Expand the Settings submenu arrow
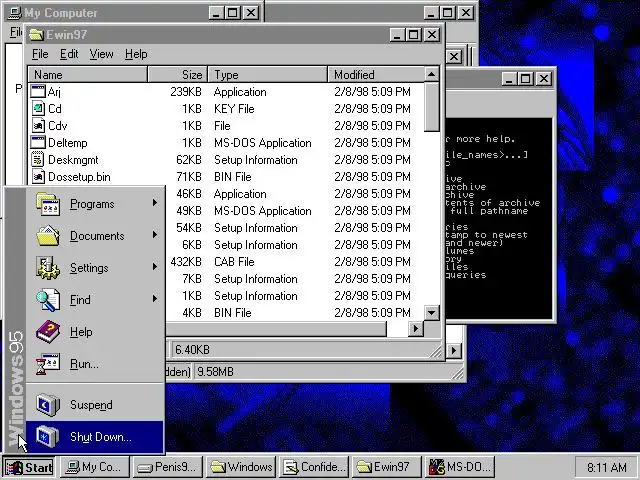 [155, 267]
